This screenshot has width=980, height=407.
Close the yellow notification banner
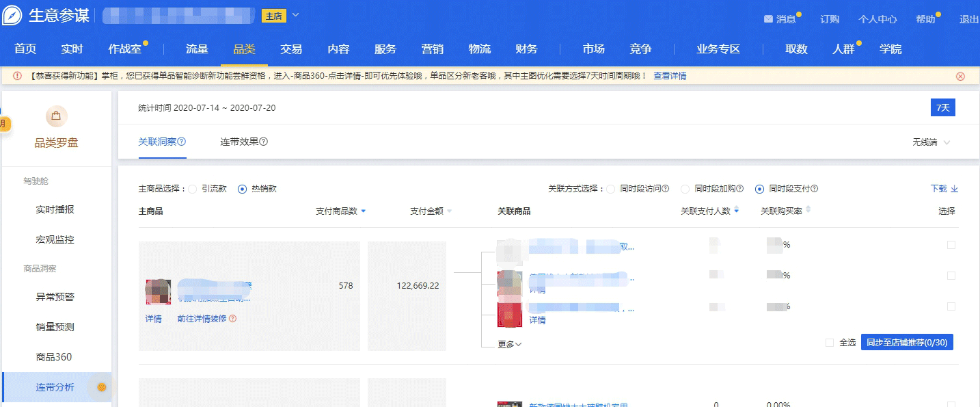[x=960, y=76]
